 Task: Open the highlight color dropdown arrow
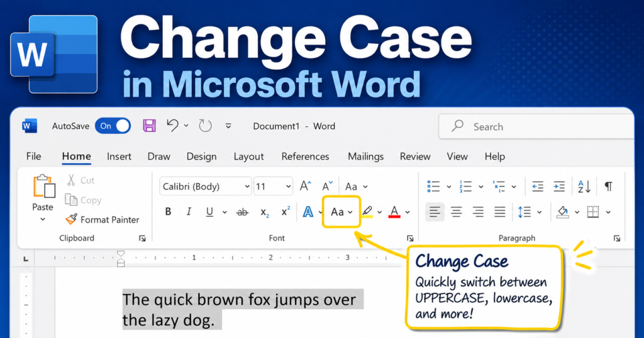click(379, 212)
